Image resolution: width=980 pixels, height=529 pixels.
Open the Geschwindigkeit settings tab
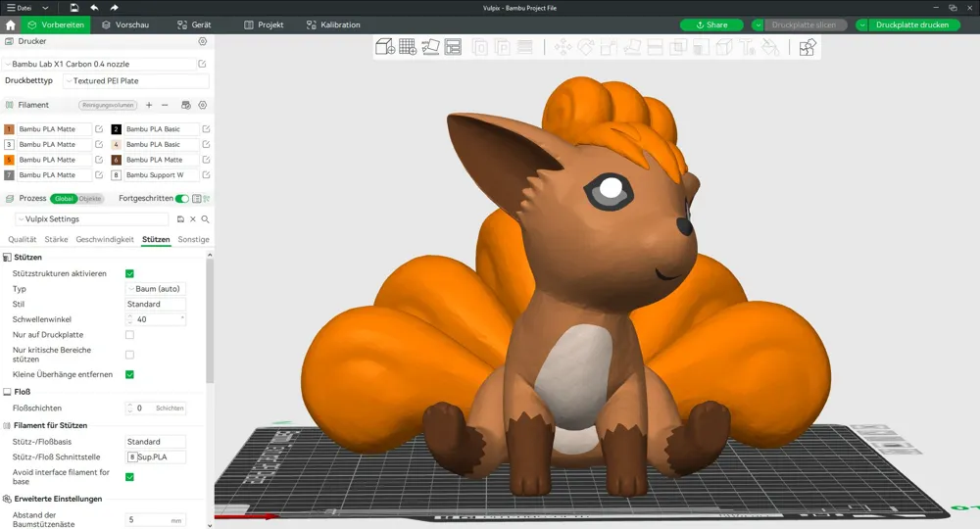coord(105,239)
